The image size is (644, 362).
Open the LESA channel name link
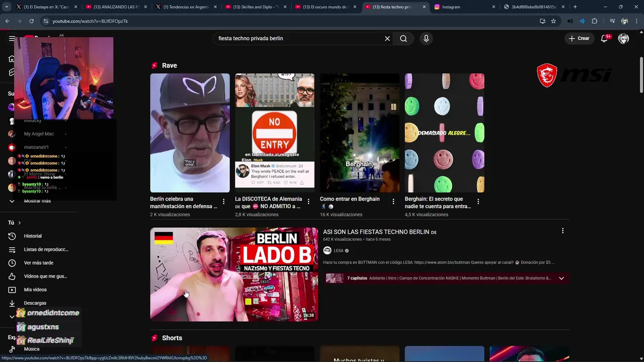pyautogui.click(x=339, y=250)
